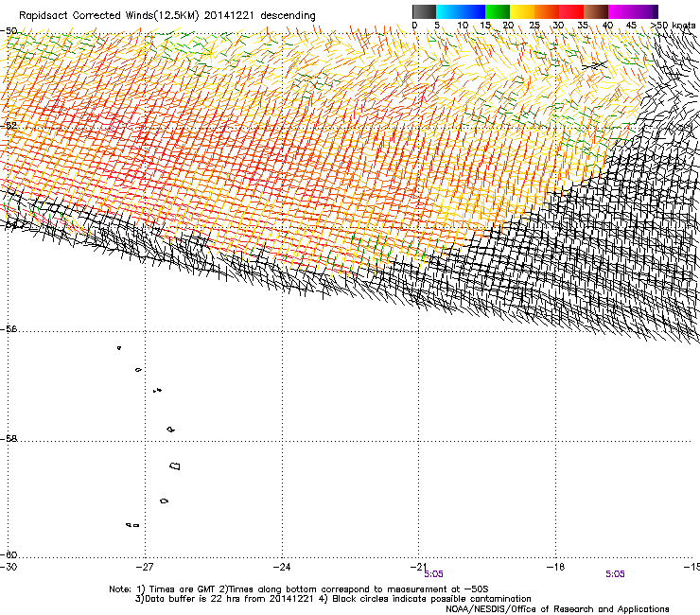Viewport: 700px width, 615px height.
Task: Click the yellow 20-25 knots legend swatch
Action: (522, 11)
